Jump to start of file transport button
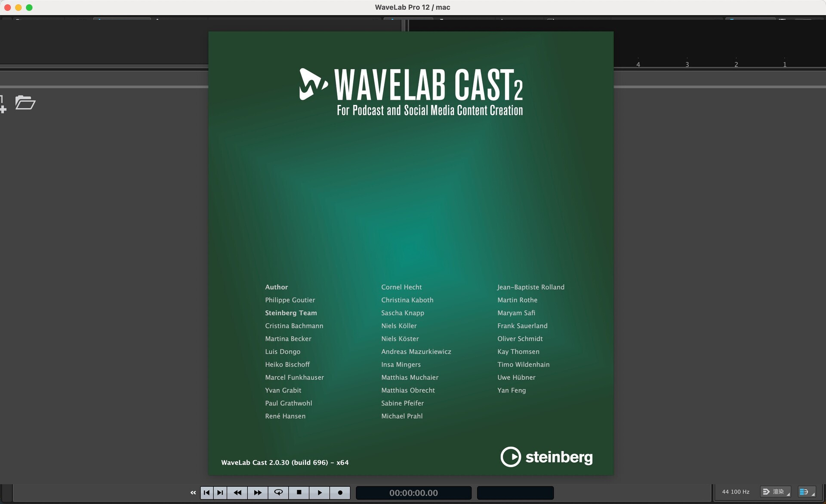 (x=207, y=493)
